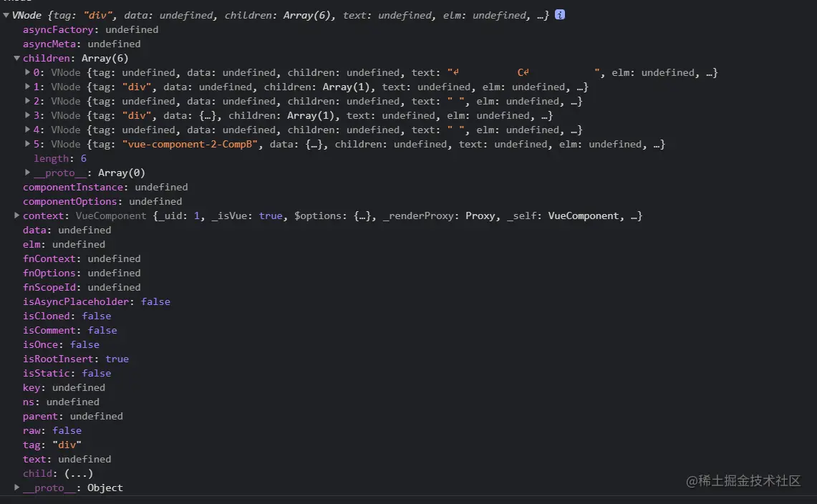Viewport: 817px width, 504px height.
Task: Click the elm: undefined row
Action: tap(64, 244)
